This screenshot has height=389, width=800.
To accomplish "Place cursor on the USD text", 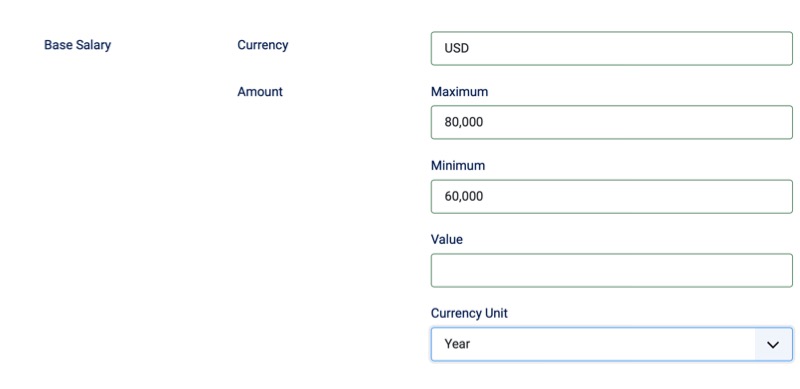I will 457,48.
